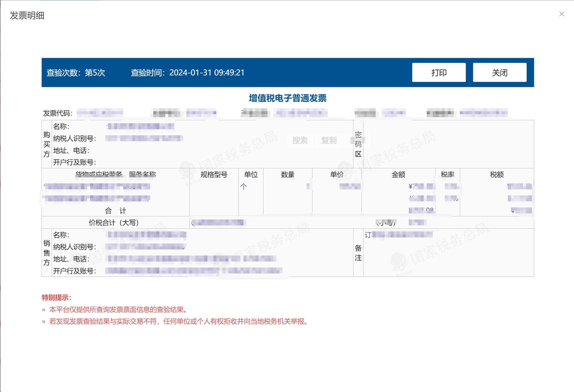
Task: Click the 规格型号 column header
Action: coord(214,175)
